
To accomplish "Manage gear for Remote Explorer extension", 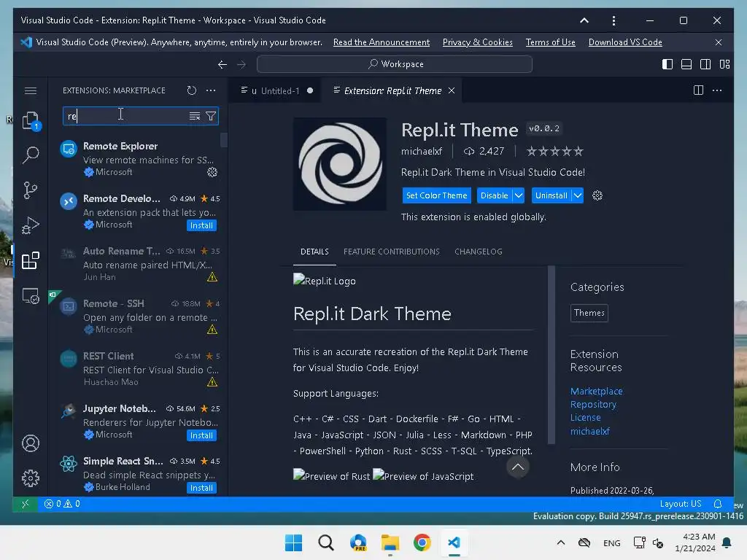I will [212, 172].
